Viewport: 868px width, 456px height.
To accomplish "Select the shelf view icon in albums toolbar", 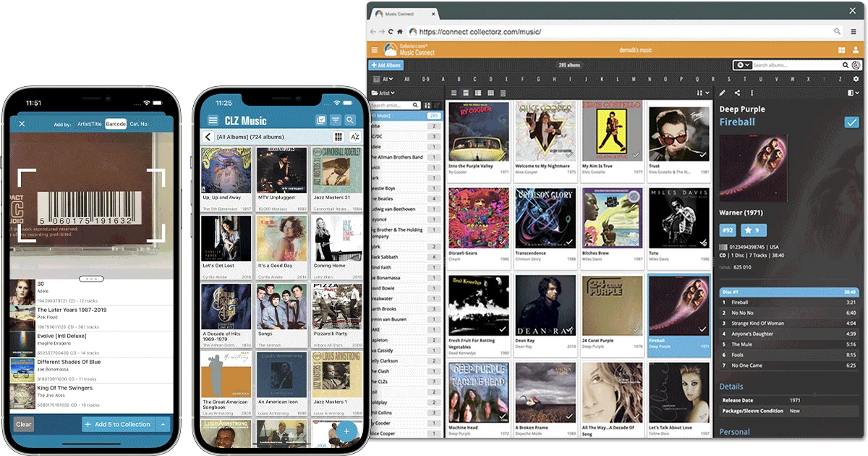I will tap(503, 93).
